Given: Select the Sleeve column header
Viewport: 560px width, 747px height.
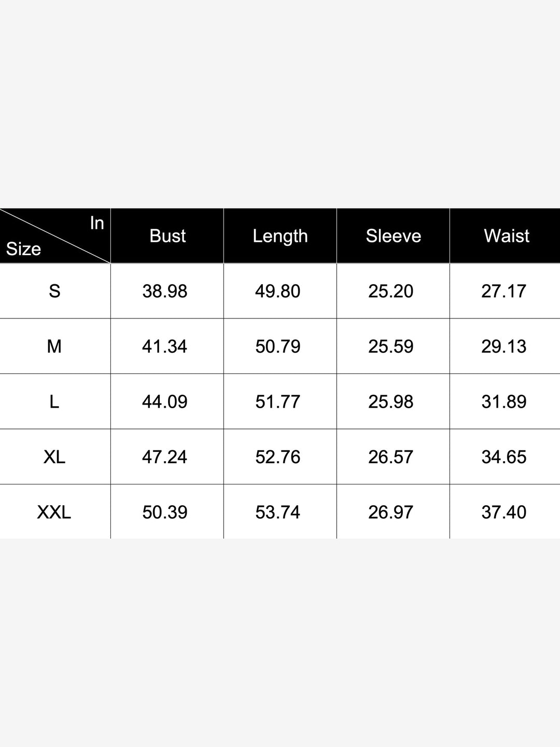Looking at the screenshot, I should click(393, 236).
